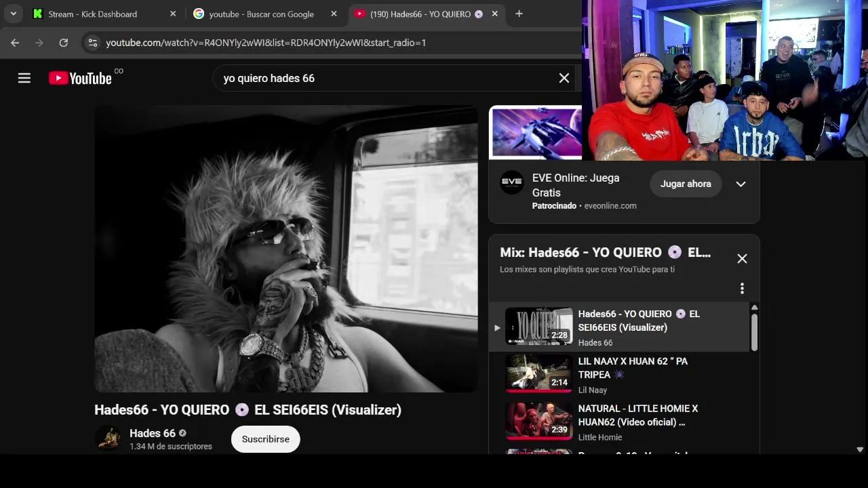This screenshot has height=488, width=868.
Task: Click the Suscribirse button
Action: pyautogui.click(x=266, y=439)
